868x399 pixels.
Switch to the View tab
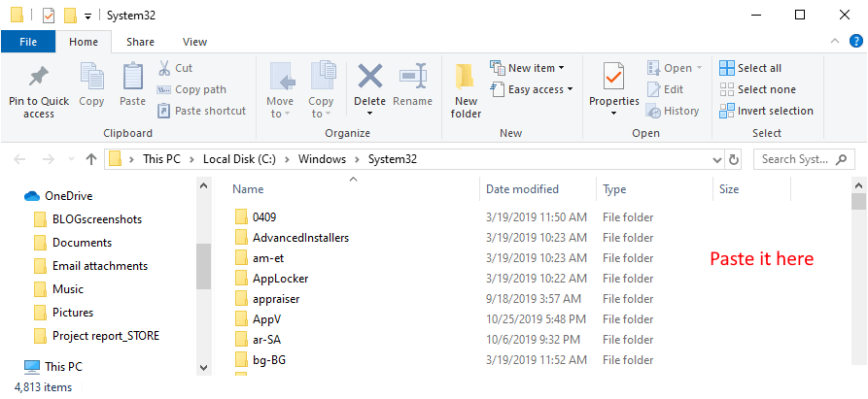[194, 42]
